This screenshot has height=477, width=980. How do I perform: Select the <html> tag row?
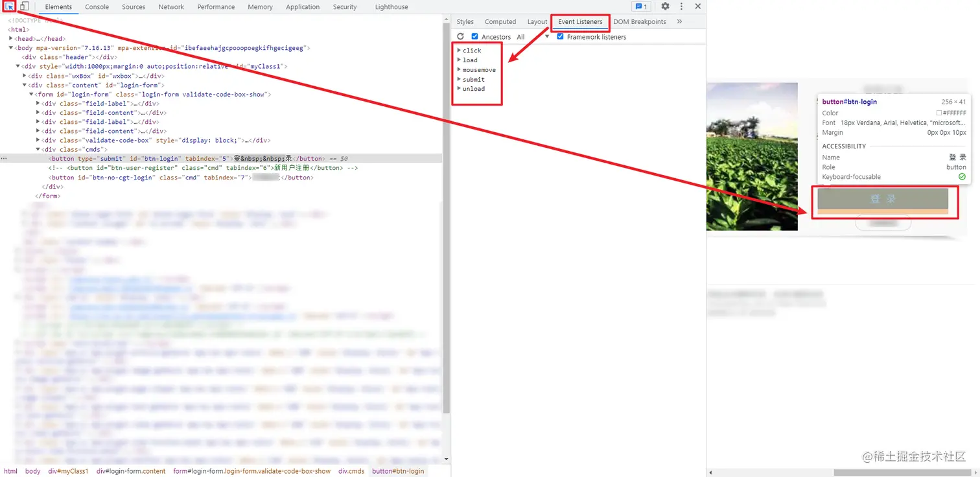[x=18, y=29]
